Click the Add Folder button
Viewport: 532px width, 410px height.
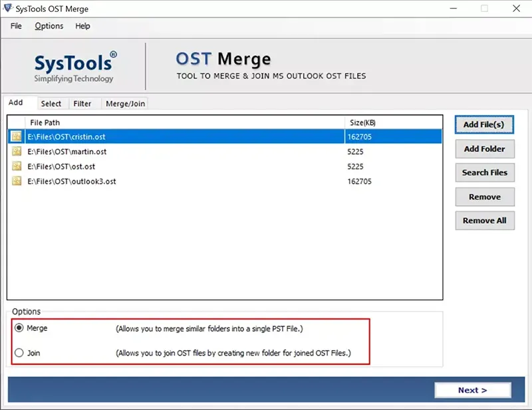(485, 149)
